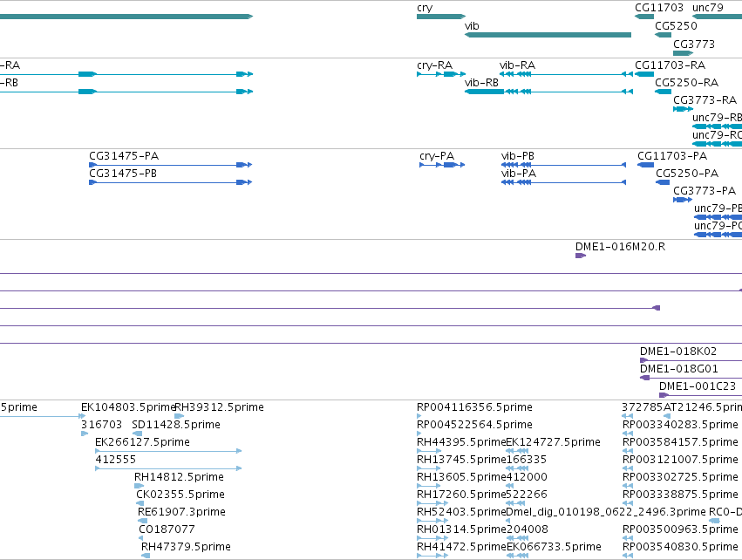This screenshot has height=560, width=742.
Task: Select the cry-PA protein feature
Action: [x=442, y=165]
